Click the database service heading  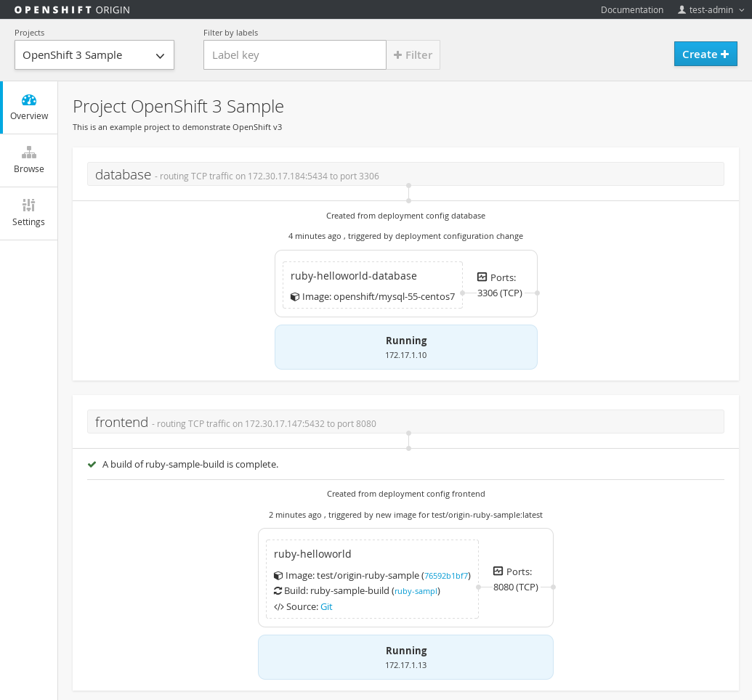point(123,174)
